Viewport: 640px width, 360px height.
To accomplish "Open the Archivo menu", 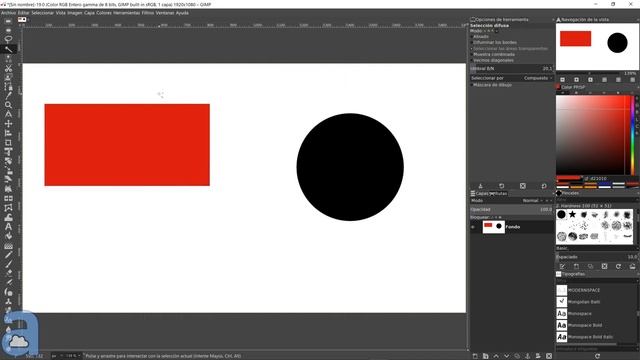I will (8, 13).
